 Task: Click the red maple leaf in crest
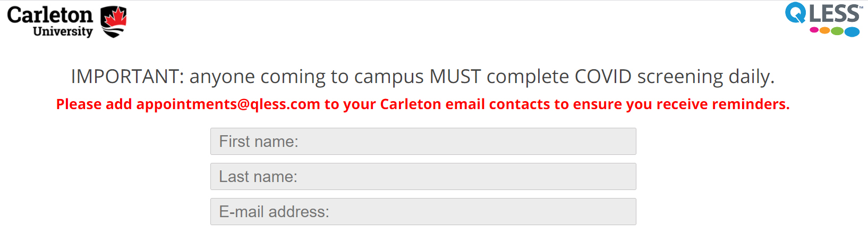coord(114,16)
